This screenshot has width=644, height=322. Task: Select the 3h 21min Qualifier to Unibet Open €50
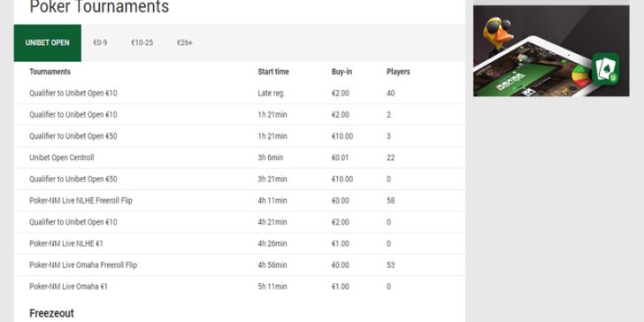pyautogui.click(x=240, y=179)
